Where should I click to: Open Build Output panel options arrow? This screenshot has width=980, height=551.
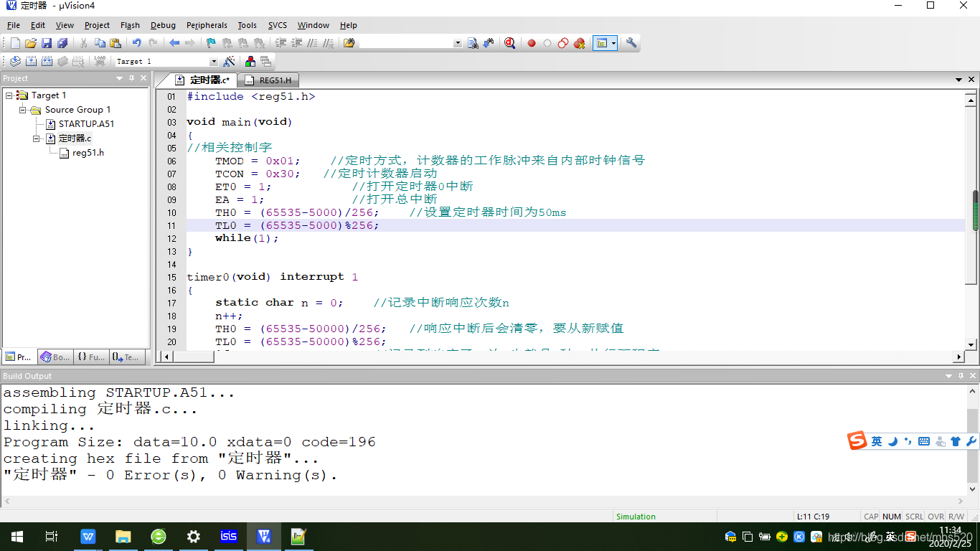click(948, 376)
